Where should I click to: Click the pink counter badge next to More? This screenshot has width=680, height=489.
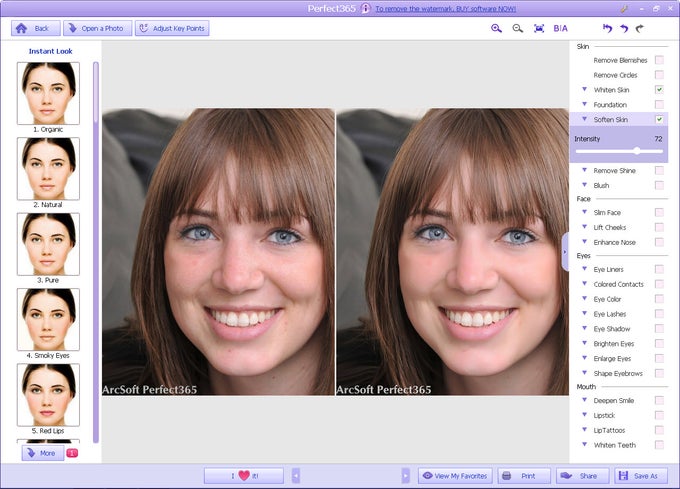pos(72,453)
